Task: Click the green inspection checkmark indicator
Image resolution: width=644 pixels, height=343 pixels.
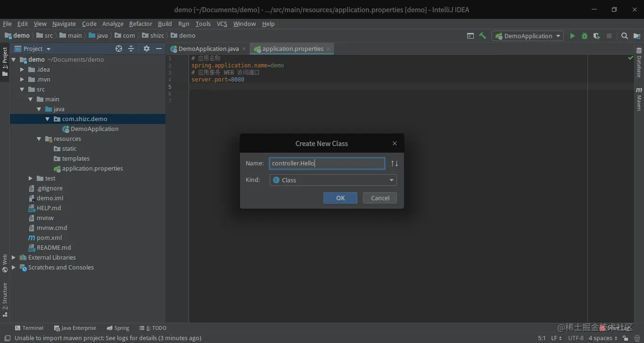Action: pos(631,58)
